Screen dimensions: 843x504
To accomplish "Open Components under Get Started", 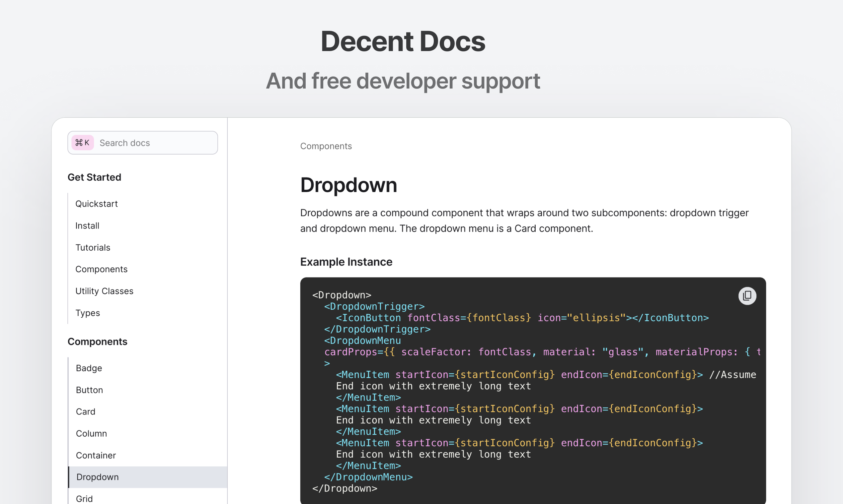I will pyautogui.click(x=101, y=269).
